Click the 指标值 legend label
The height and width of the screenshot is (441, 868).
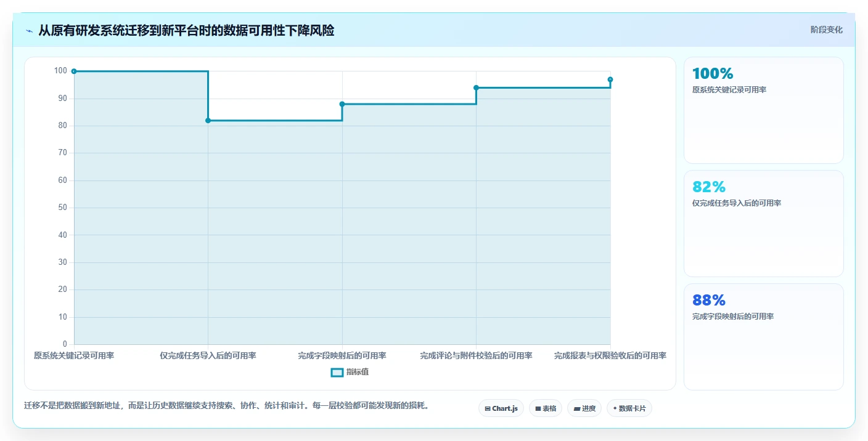click(358, 372)
